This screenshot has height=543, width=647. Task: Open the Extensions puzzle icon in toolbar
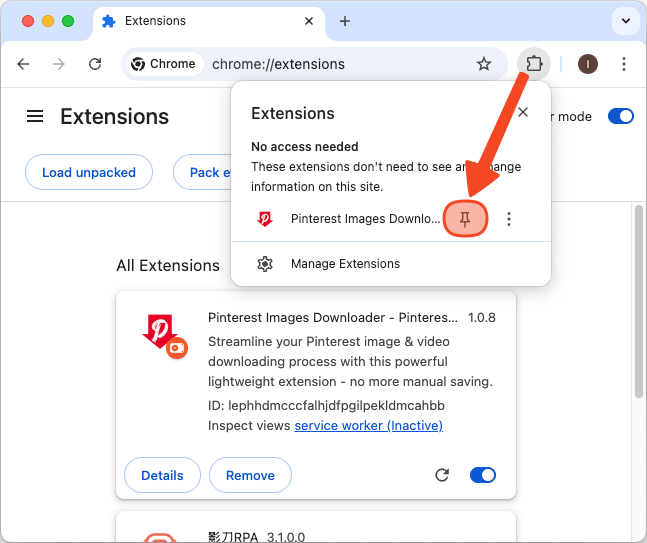[x=534, y=64]
